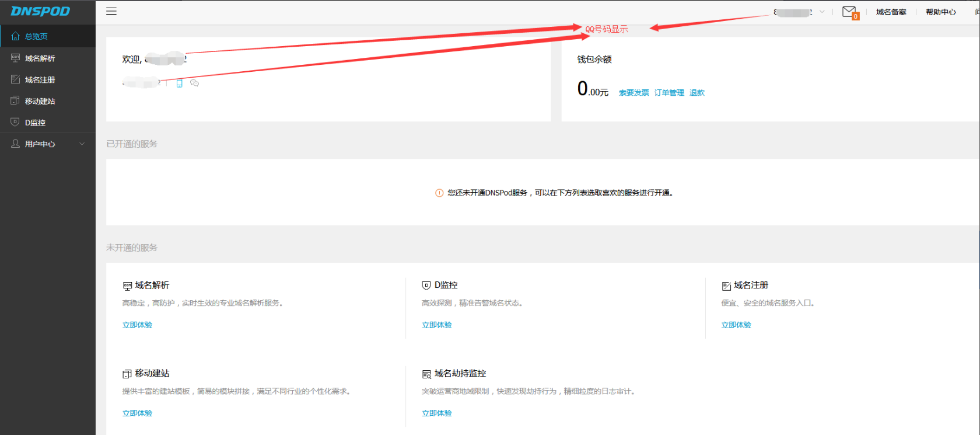Click the 域名解析 card icon
Viewport: 980px width, 435px height.
click(x=127, y=286)
